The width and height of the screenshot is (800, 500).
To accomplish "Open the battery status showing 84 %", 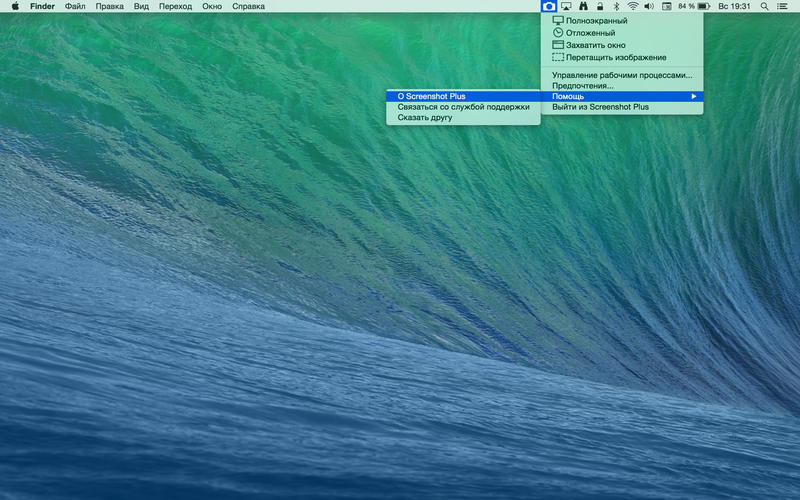I will (694, 6).
